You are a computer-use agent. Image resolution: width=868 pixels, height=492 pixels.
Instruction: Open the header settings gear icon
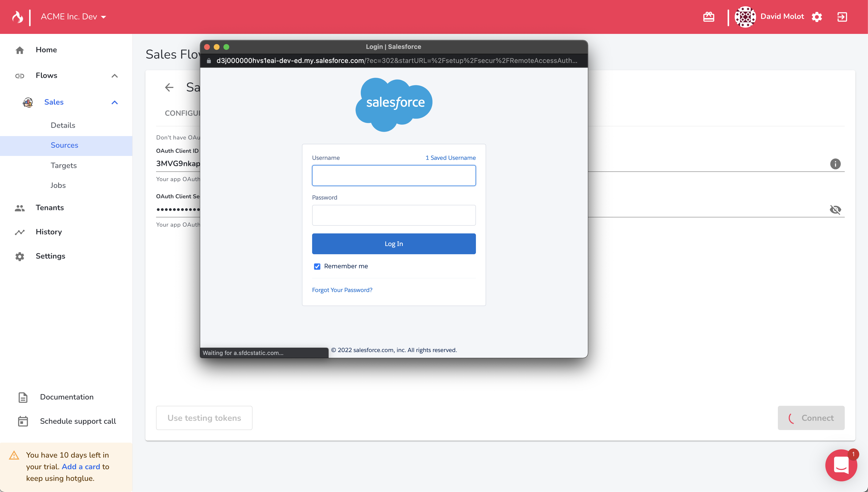click(817, 17)
